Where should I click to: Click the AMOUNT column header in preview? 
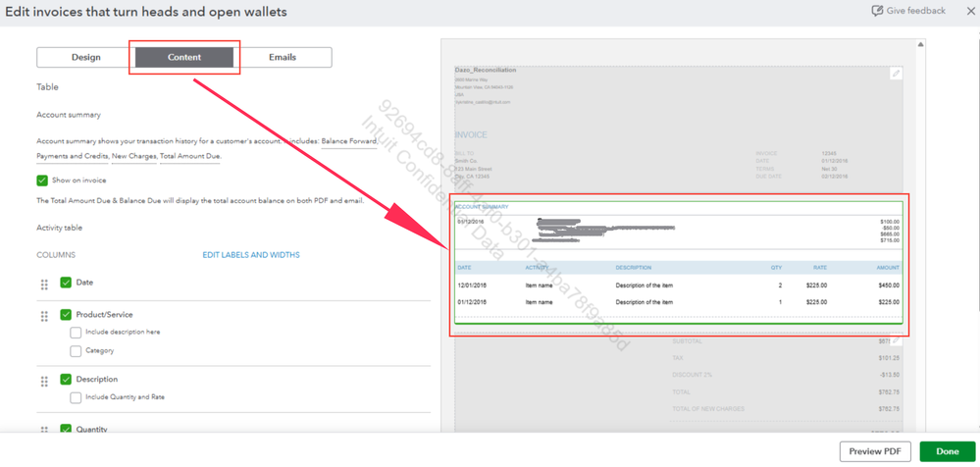coord(886,268)
